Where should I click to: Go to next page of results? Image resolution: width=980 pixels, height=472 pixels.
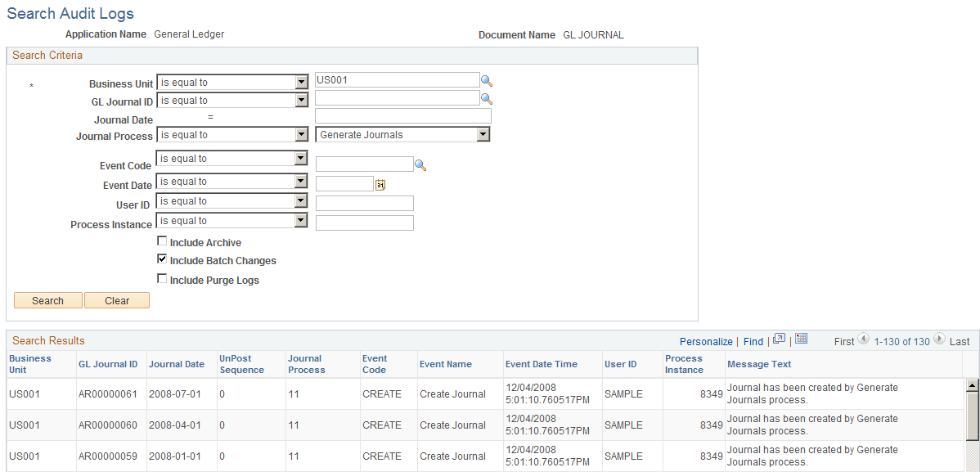click(x=940, y=340)
